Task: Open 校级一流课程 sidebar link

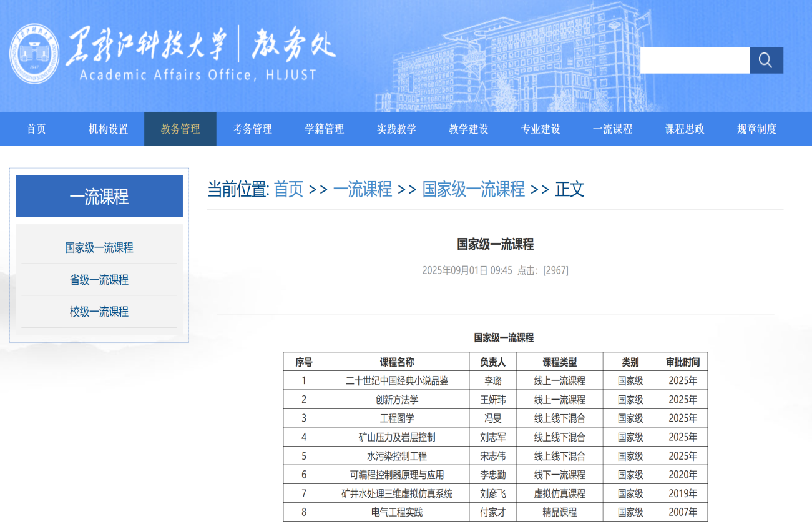Action: click(x=99, y=312)
